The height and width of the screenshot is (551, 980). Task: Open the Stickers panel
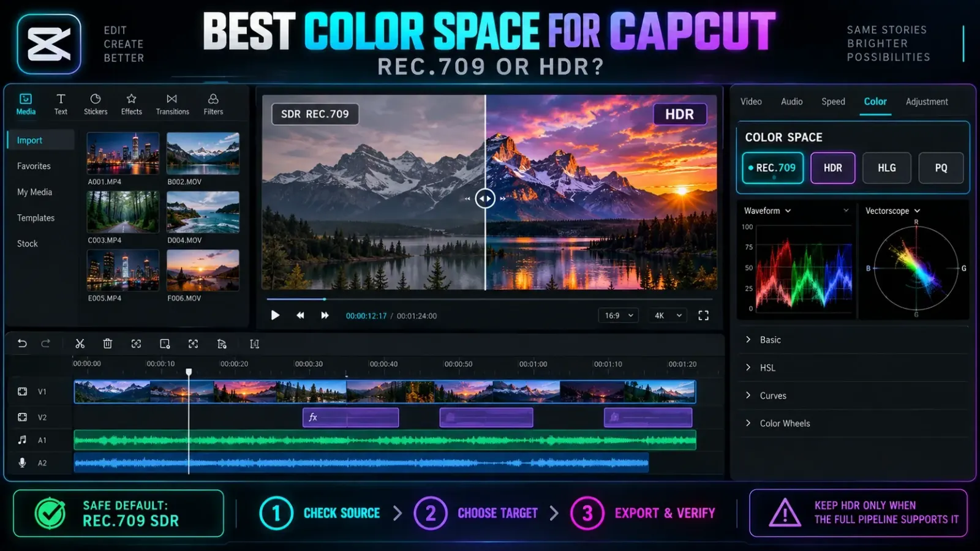click(96, 104)
